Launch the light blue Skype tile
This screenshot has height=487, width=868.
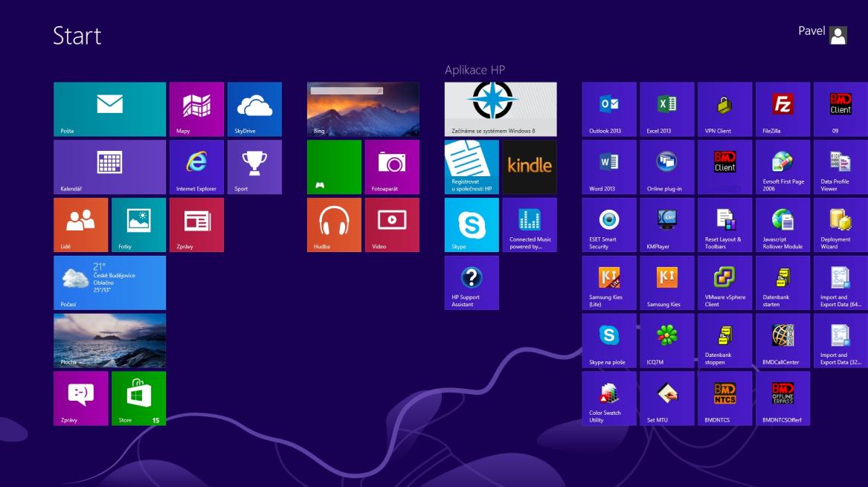[472, 225]
